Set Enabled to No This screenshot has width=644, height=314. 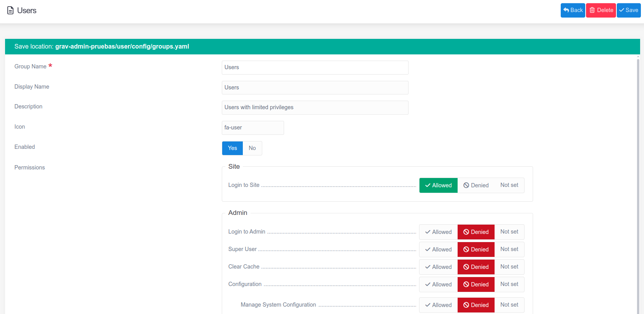point(252,148)
